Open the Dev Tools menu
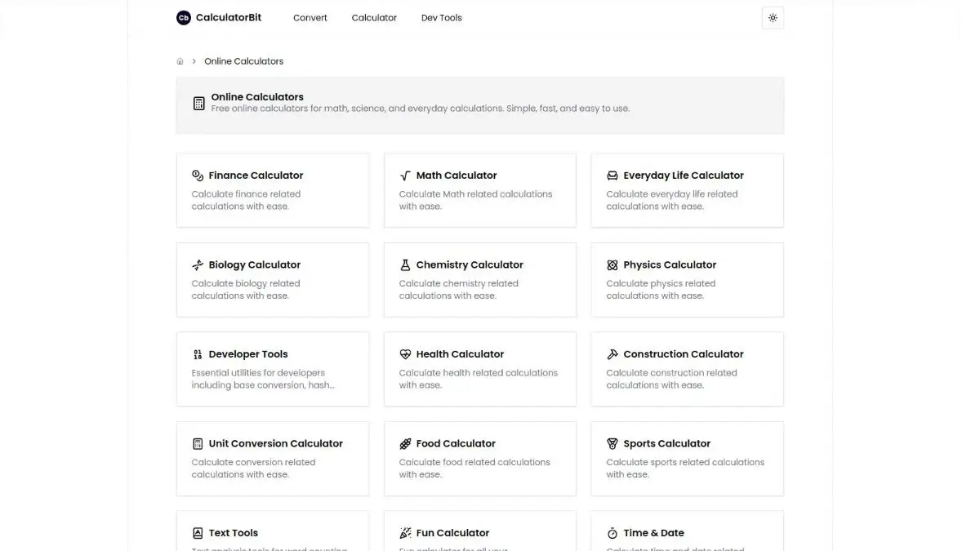 (441, 18)
